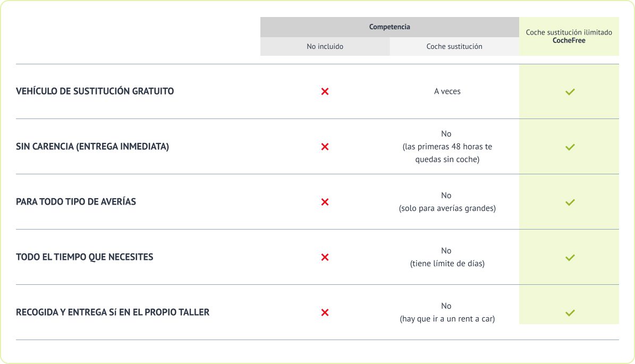Viewport: 635px width, 364px height.
Task: Click the 'A veces' cell text
Action: (x=447, y=91)
